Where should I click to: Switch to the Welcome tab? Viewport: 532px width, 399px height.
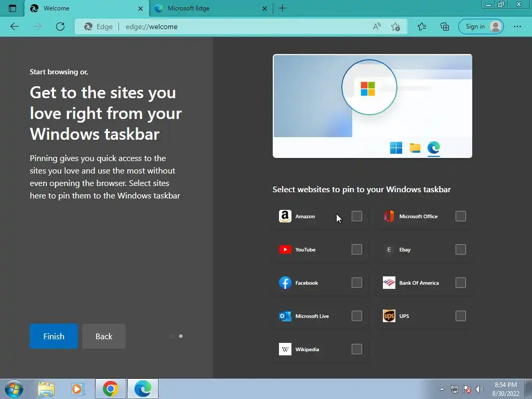(87, 8)
